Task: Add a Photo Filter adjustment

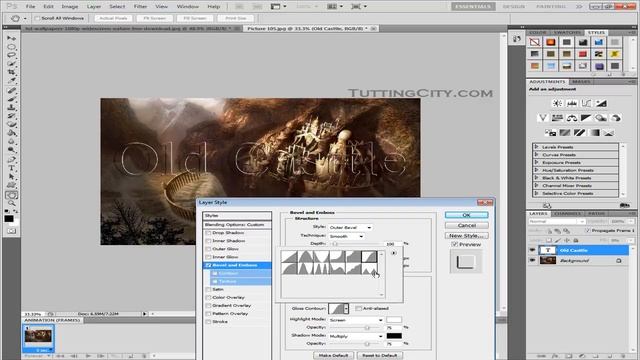Action: pyautogui.click(x=601, y=118)
